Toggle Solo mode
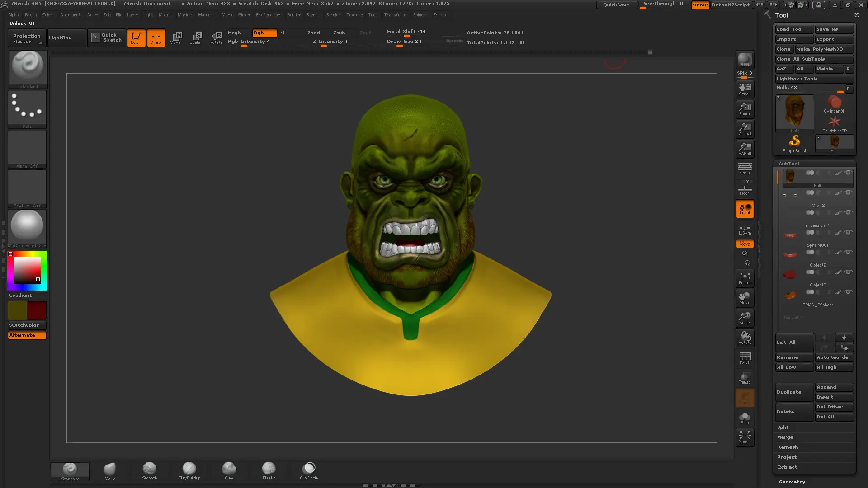 (745, 418)
